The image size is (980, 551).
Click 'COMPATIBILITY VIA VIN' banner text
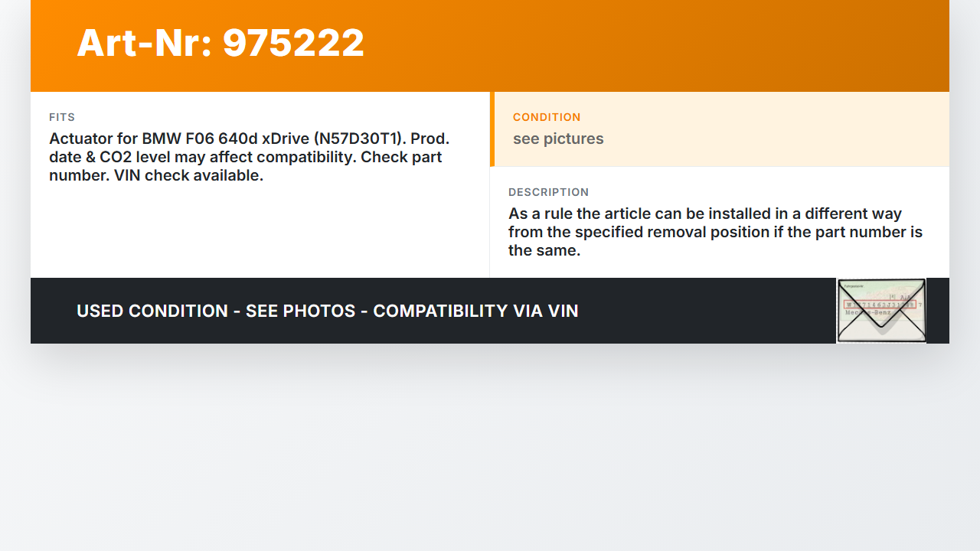pyautogui.click(x=475, y=311)
